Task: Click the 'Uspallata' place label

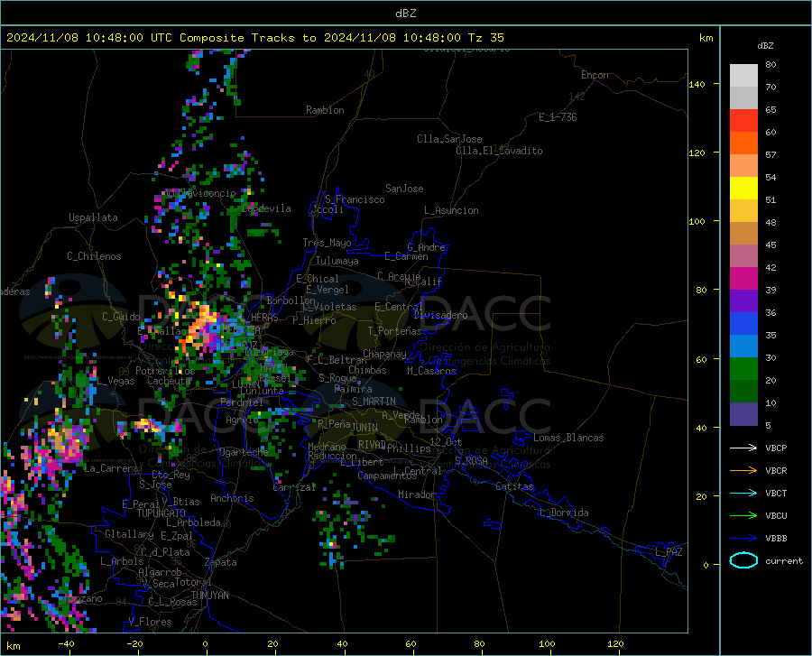Action: point(93,217)
